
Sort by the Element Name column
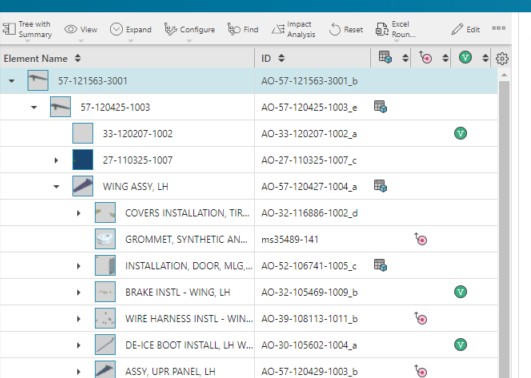coord(78,58)
